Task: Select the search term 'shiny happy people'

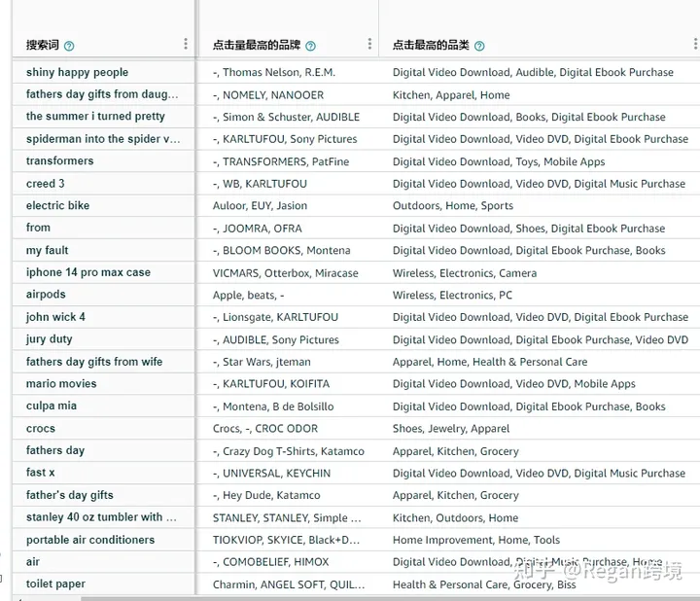Action: (x=77, y=72)
